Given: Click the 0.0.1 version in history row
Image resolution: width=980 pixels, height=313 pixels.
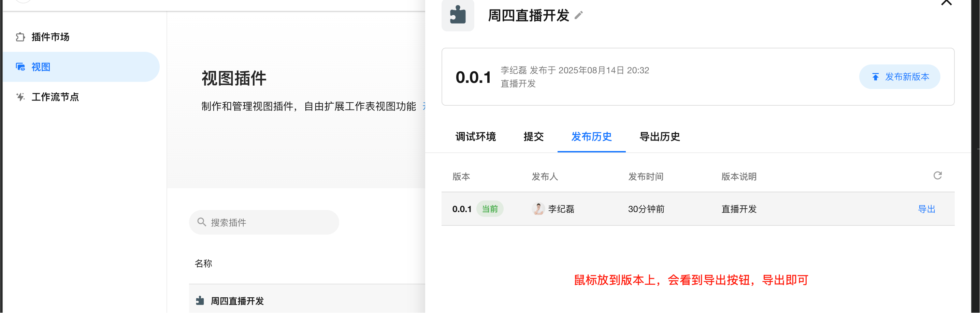Looking at the screenshot, I should click(x=462, y=209).
